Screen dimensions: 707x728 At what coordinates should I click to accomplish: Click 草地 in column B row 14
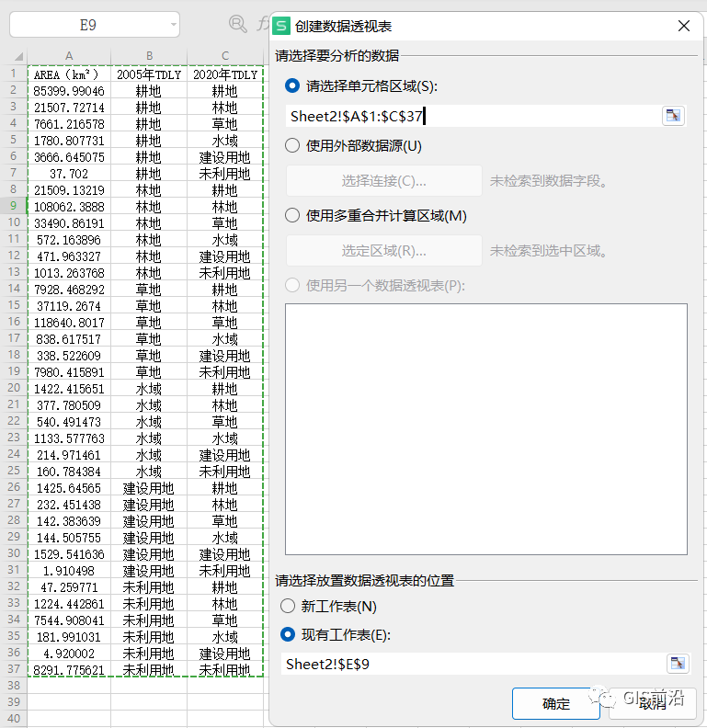click(x=149, y=290)
